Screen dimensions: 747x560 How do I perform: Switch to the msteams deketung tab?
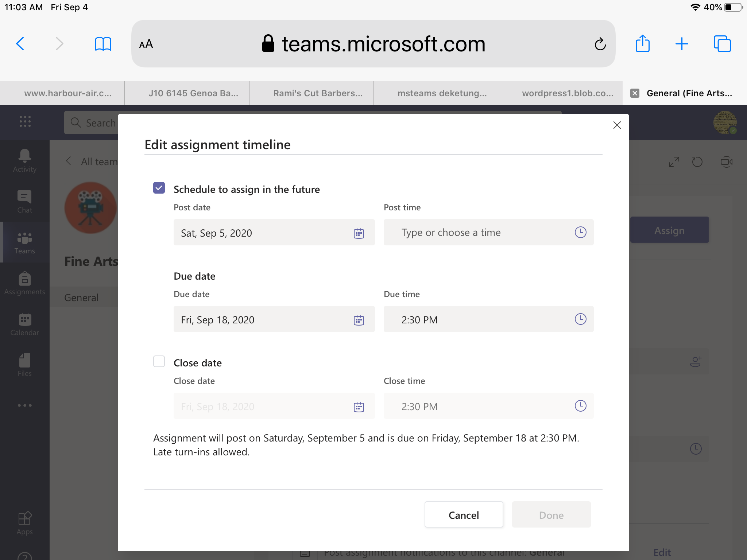coord(442,93)
